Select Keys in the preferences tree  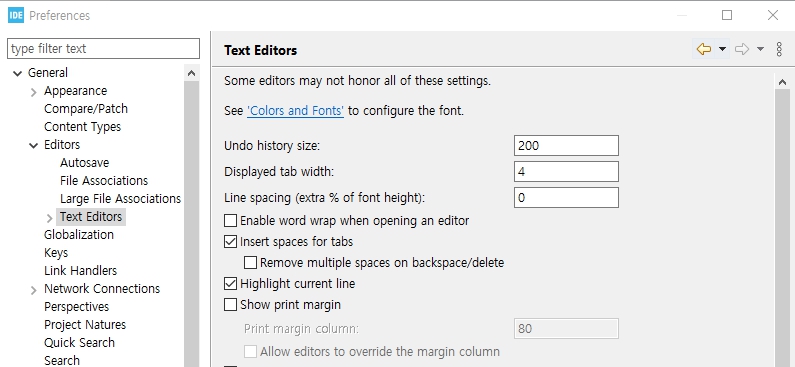point(56,252)
